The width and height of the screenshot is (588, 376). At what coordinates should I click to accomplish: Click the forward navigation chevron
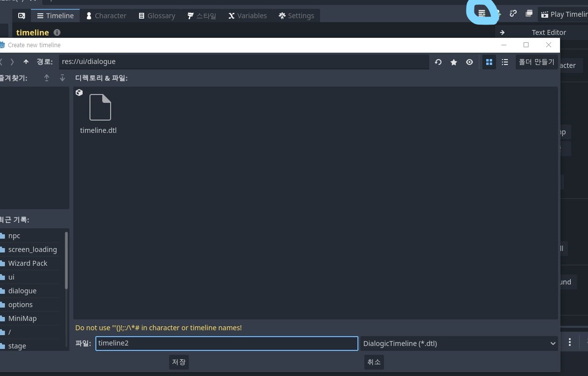pyautogui.click(x=12, y=62)
